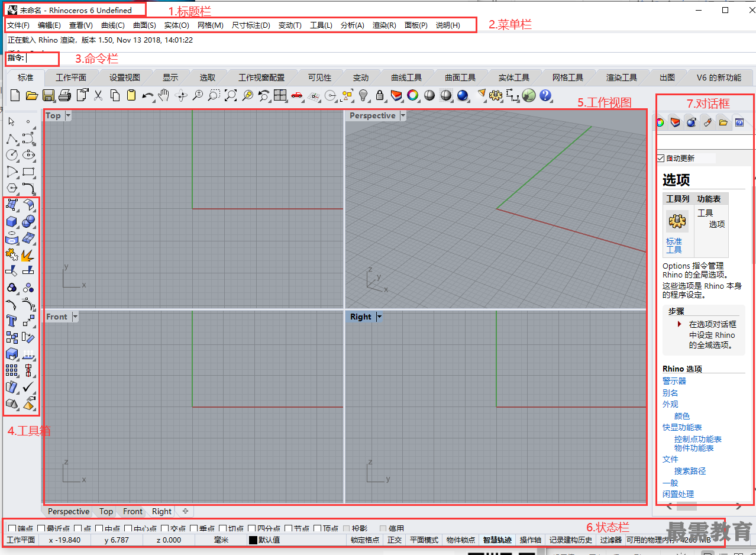Select the Rectangle tool in toolbox
Image resolution: width=756 pixels, height=555 pixels.
[x=28, y=172]
